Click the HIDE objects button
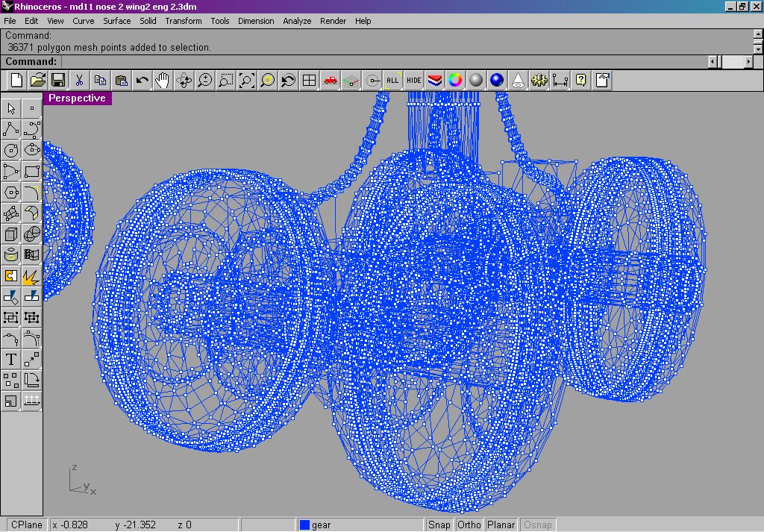The image size is (764, 532). (x=414, y=81)
